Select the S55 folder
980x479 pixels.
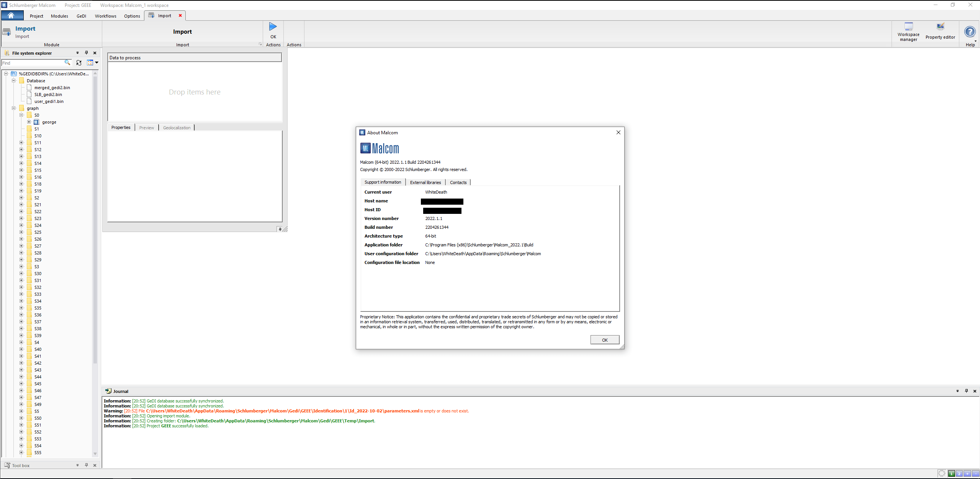[x=38, y=453]
